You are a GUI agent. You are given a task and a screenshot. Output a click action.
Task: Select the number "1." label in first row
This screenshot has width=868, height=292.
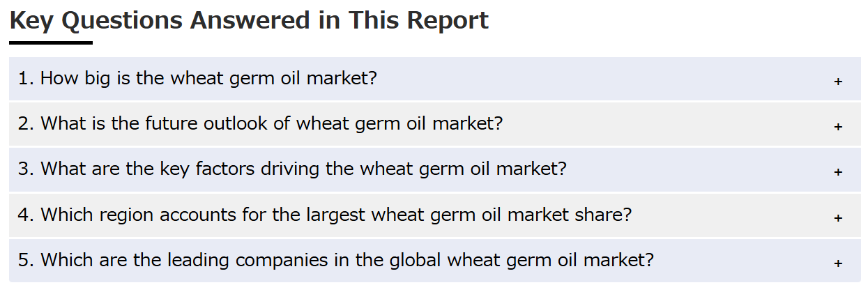[26, 78]
